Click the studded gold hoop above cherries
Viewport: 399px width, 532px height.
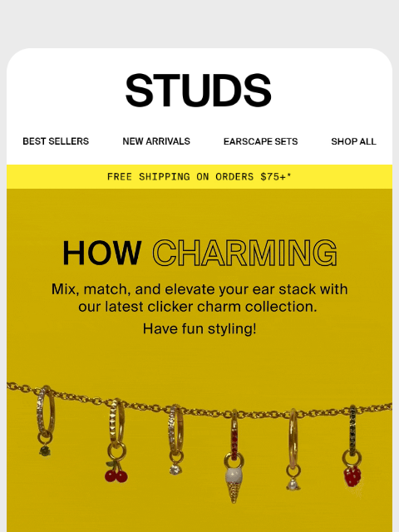pyautogui.click(x=116, y=423)
